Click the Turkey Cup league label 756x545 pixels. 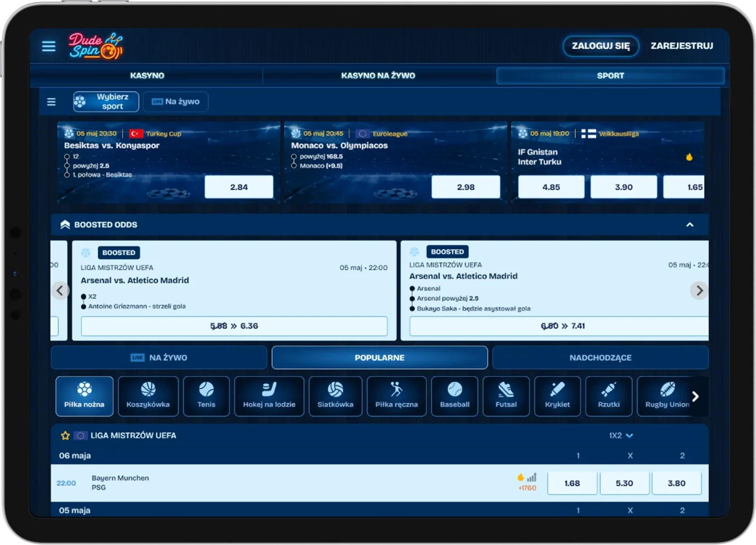[x=164, y=134]
